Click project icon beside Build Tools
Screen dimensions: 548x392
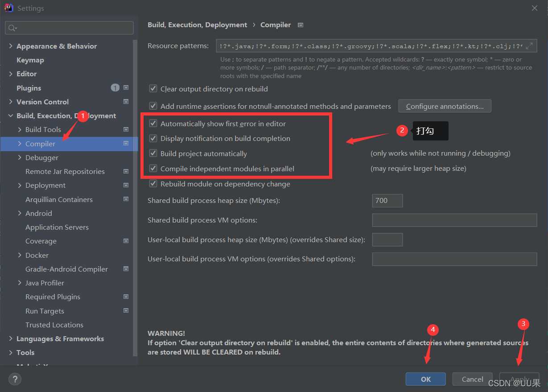[126, 129]
